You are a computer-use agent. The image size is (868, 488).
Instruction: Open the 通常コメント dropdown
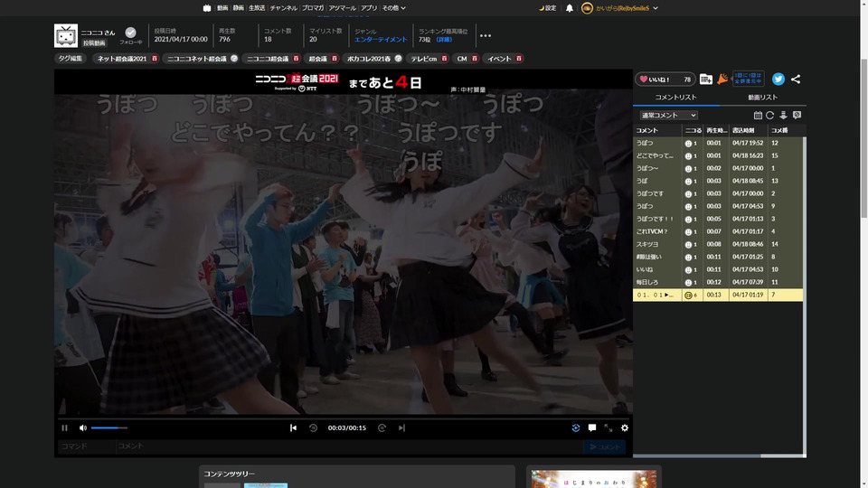click(x=668, y=115)
